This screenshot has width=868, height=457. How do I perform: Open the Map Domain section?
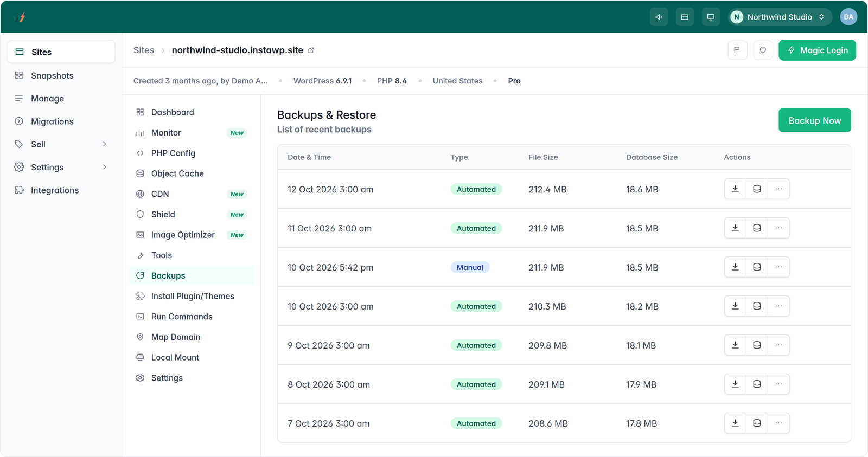pyautogui.click(x=191, y=337)
